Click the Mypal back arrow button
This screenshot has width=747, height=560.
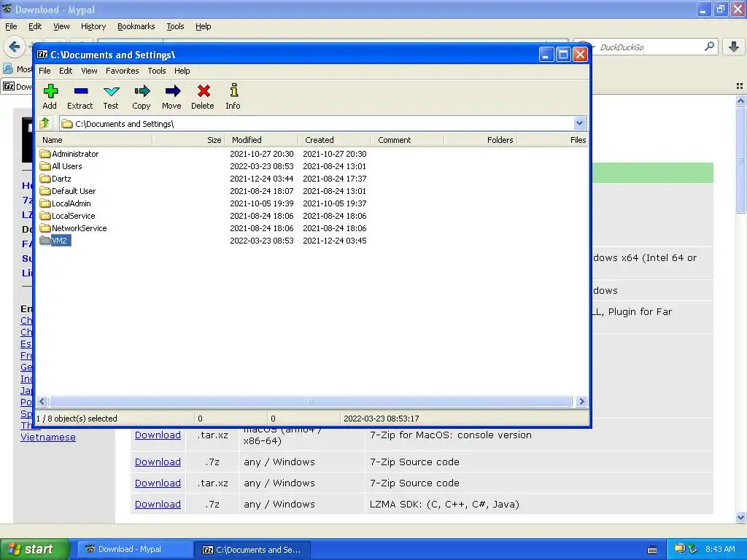[15, 47]
